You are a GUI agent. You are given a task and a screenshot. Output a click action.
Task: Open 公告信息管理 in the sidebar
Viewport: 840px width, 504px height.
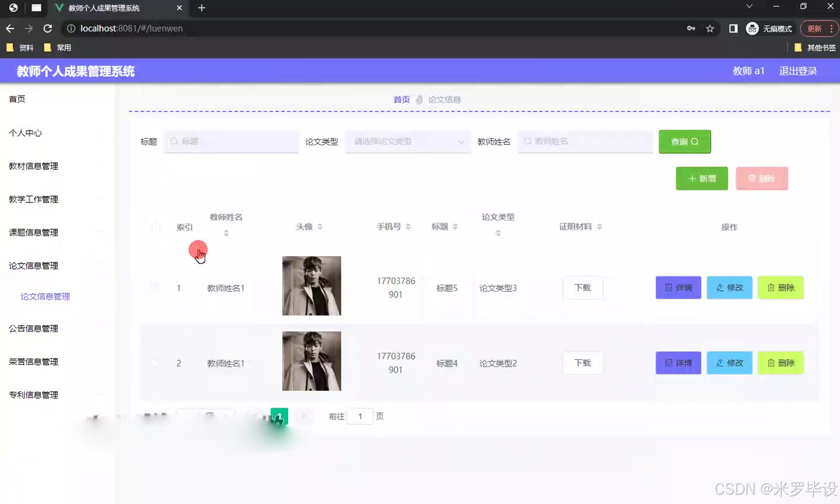pyautogui.click(x=33, y=328)
